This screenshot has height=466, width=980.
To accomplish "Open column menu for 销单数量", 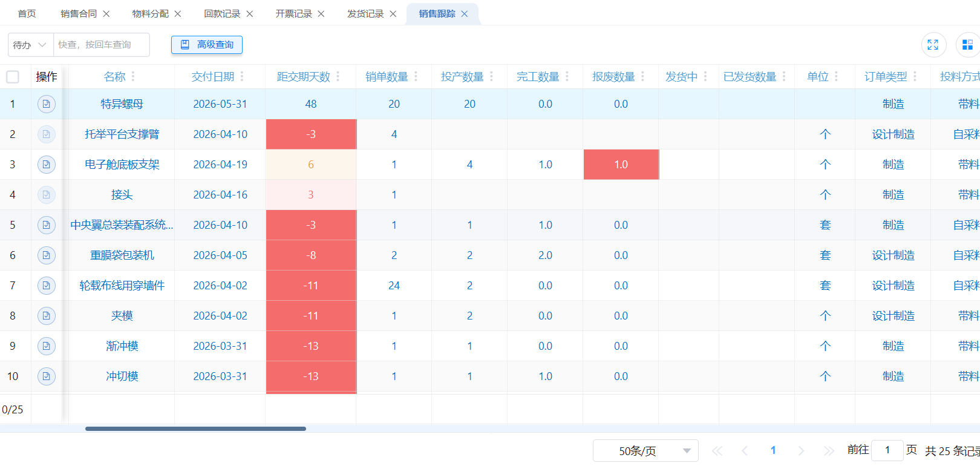I will click(416, 76).
